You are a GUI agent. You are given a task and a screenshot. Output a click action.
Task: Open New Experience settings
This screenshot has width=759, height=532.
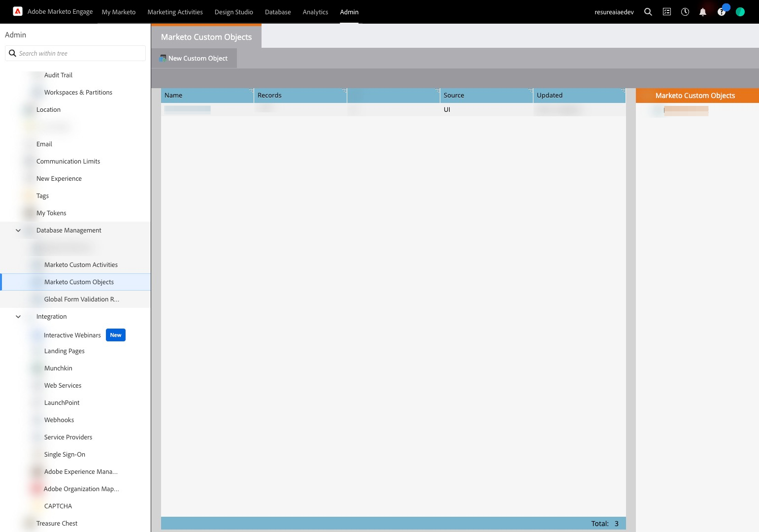coord(59,178)
